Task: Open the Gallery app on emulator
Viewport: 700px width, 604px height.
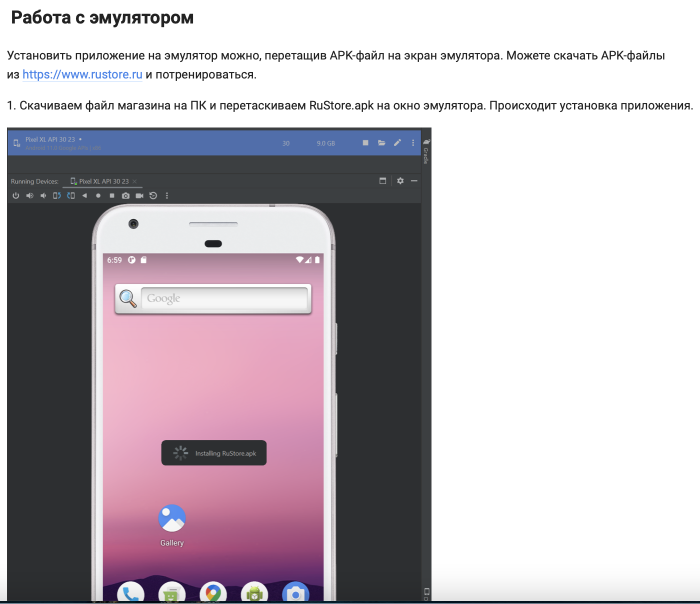Action: click(172, 518)
